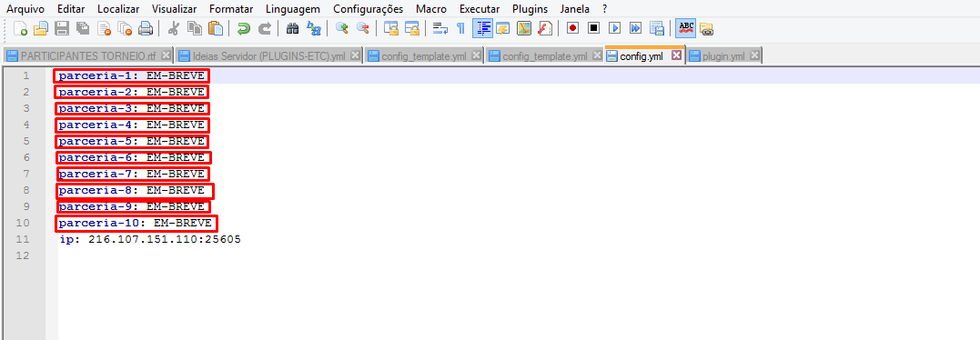This screenshot has height=340, width=980.
Task: Click the text 'parceria-5: EM-BREVE'
Action: pos(132,141)
